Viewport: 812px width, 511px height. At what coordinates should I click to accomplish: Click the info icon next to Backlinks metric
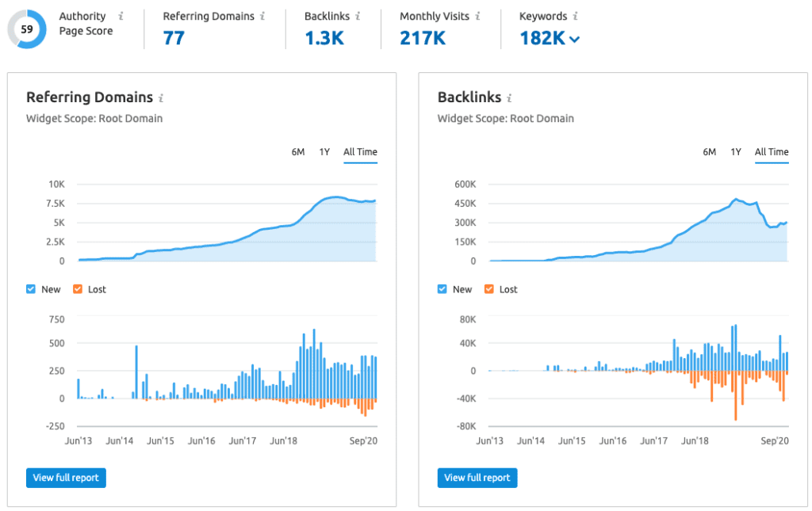358,16
